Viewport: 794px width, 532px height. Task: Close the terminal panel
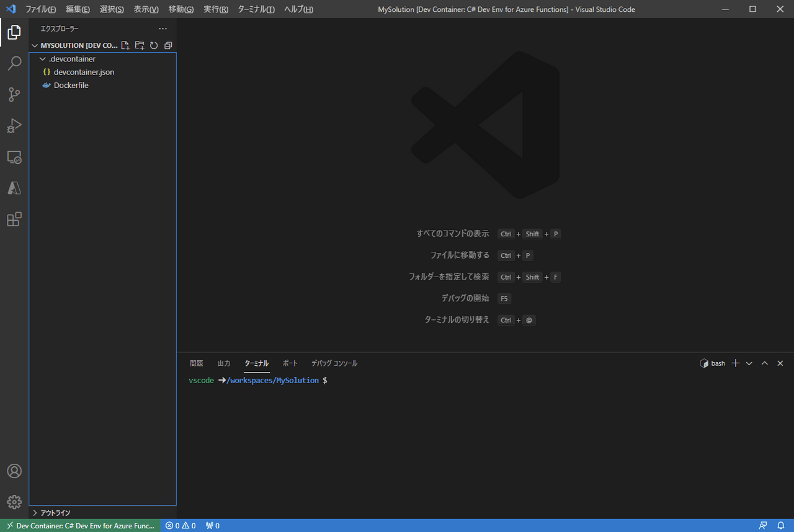[780, 363]
